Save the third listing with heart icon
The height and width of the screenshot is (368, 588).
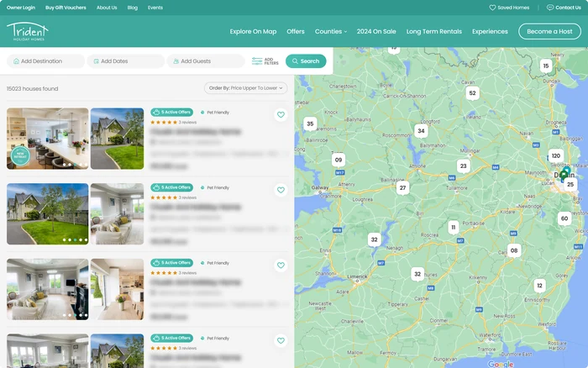pyautogui.click(x=281, y=265)
